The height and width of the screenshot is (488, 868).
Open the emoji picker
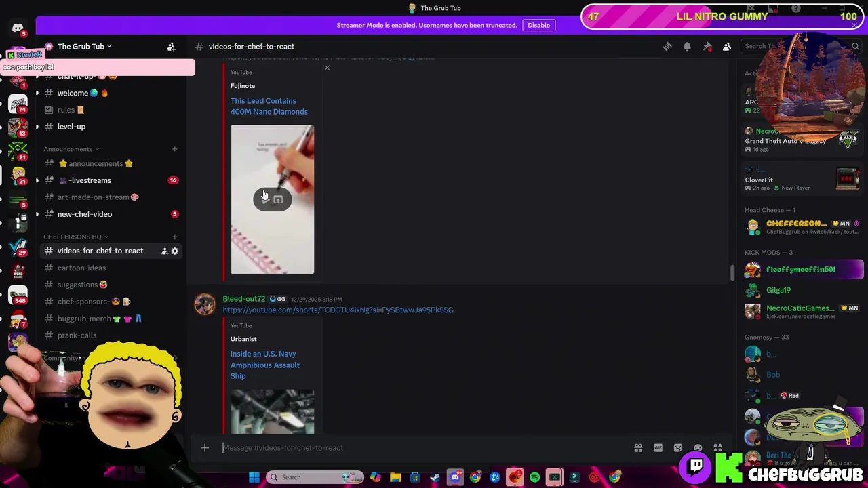698,447
